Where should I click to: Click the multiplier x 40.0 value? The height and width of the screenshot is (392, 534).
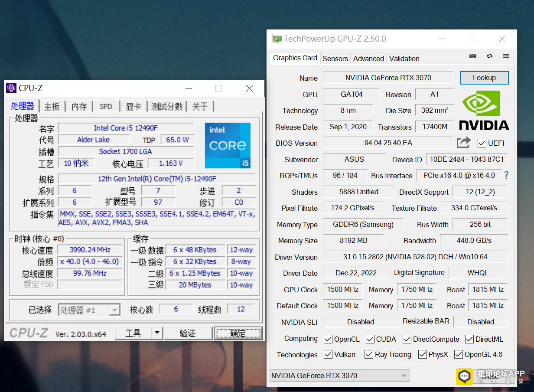tap(90, 261)
